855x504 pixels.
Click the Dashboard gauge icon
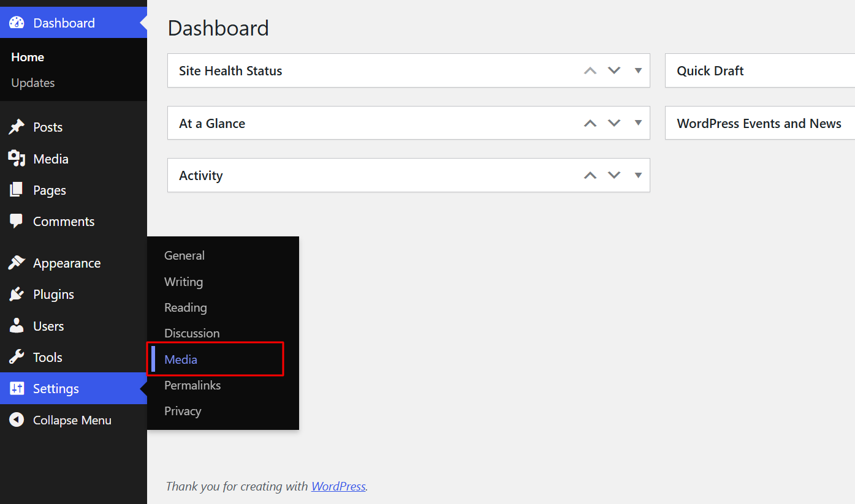(17, 23)
